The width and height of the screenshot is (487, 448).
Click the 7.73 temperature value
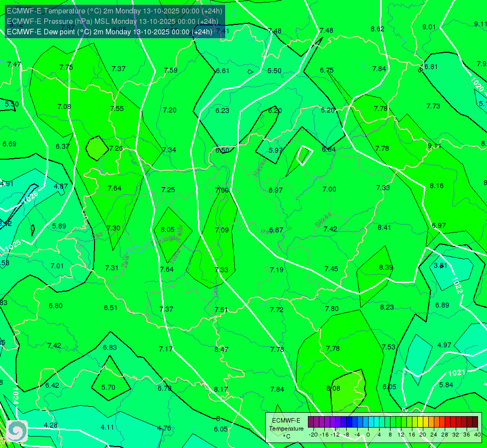[x=433, y=107]
